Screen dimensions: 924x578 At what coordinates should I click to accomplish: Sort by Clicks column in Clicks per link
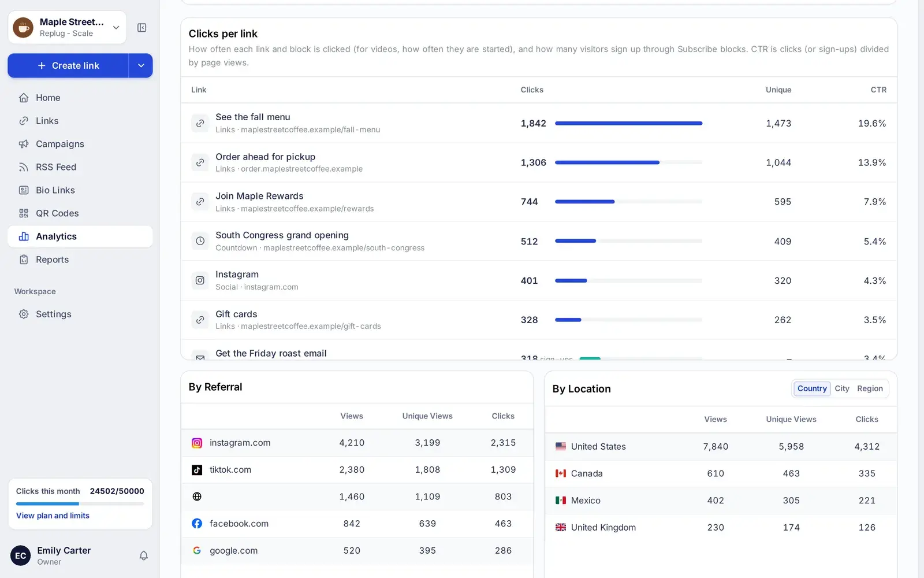pyautogui.click(x=532, y=90)
